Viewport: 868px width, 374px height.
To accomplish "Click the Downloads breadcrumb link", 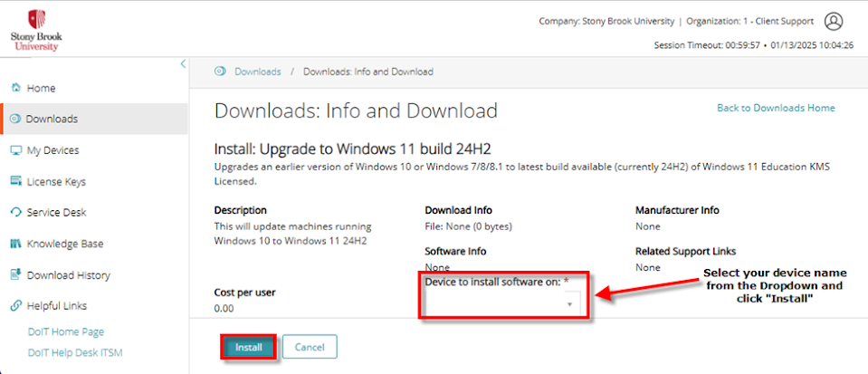I will click(258, 72).
